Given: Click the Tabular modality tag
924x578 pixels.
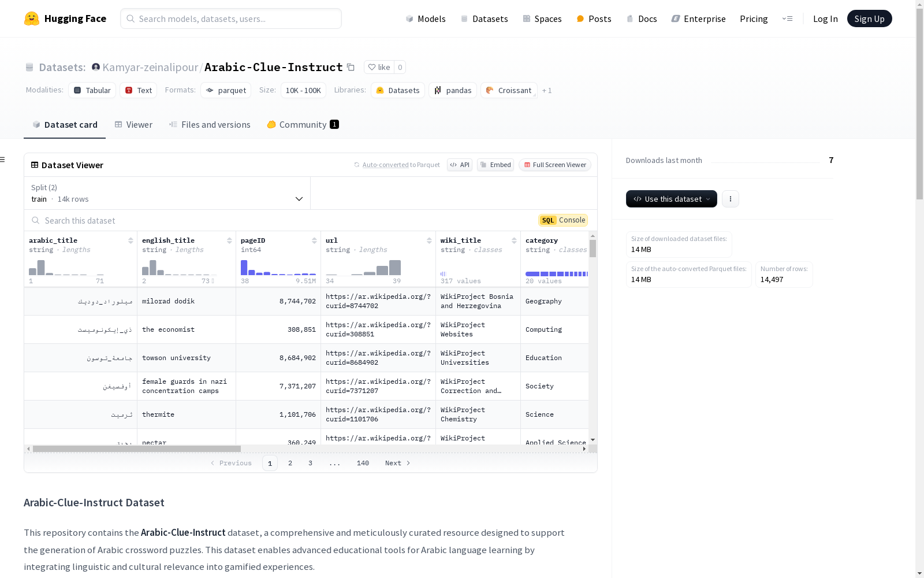Looking at the screenshot, I should 92,90.
